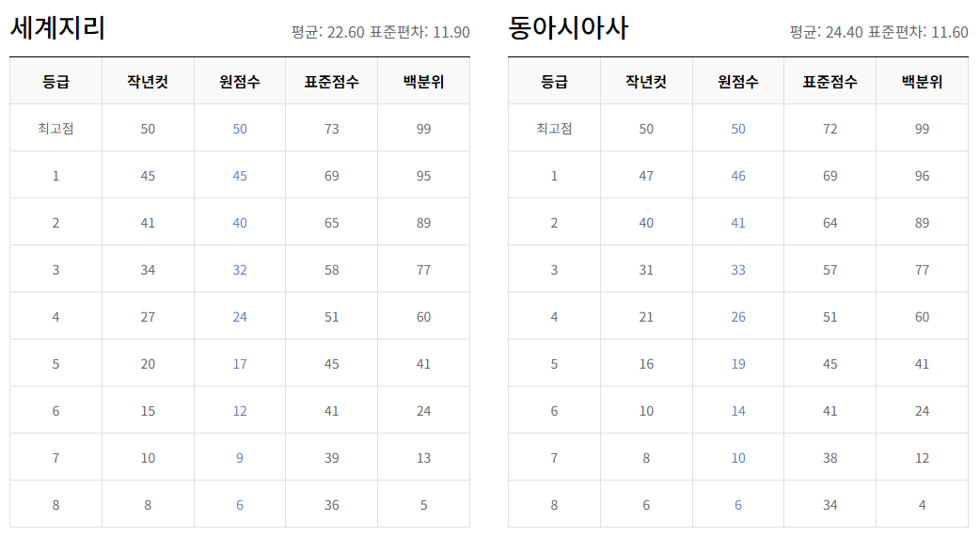Open blue 원점수 6 in 동아시아사 grade 8
This screenshot has height=537, width=980.
[x=738, y=504]
